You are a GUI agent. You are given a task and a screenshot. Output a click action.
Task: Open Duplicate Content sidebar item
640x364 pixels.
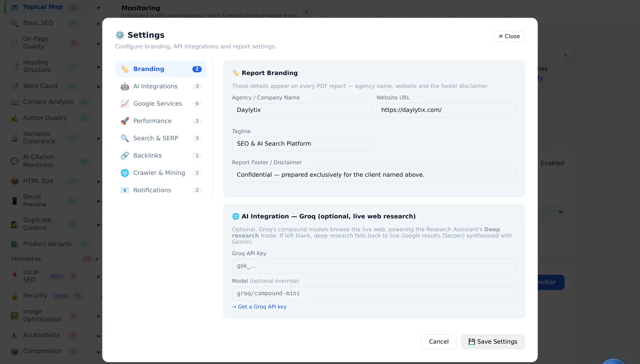pyautogui.click(x=37, y=224)
